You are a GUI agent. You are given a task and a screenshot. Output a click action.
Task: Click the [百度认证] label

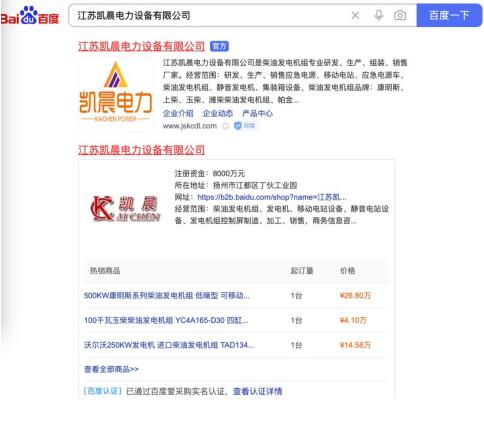[x=102, y=391]
